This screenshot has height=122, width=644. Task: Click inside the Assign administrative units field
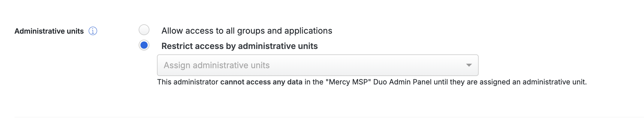pyautogui.click(x=317, y=65)
